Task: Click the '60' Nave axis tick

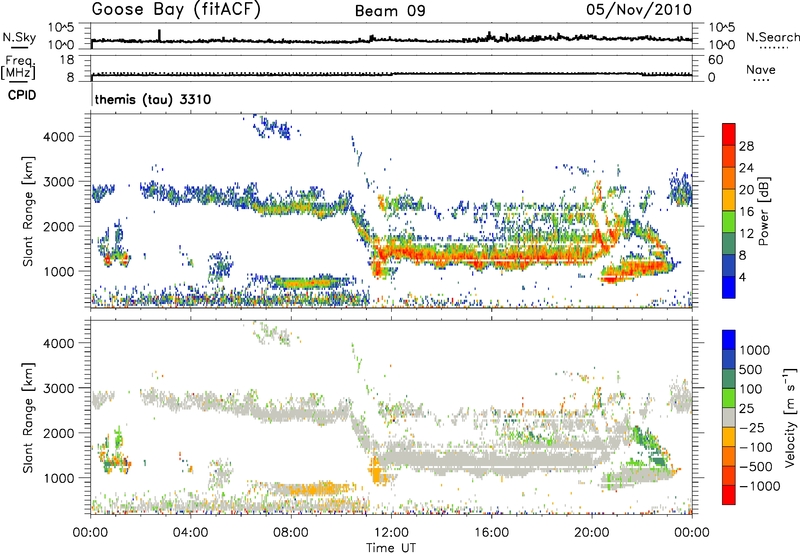Action: tap(715, 60)
